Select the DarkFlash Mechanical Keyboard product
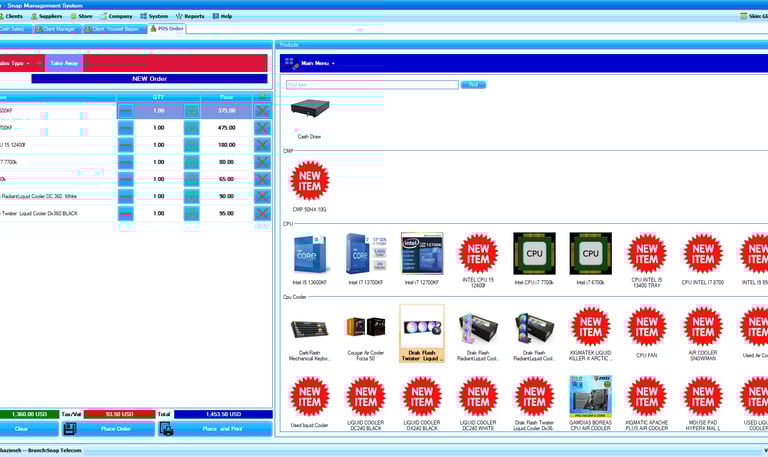This screenshot has height=457, width=768. (310, 334)
